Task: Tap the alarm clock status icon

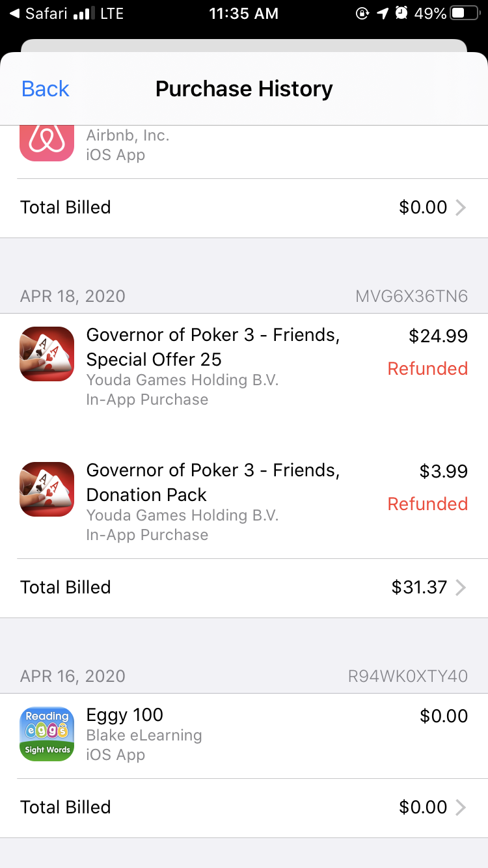Action: pyautogui.click(x=402, y=13)
